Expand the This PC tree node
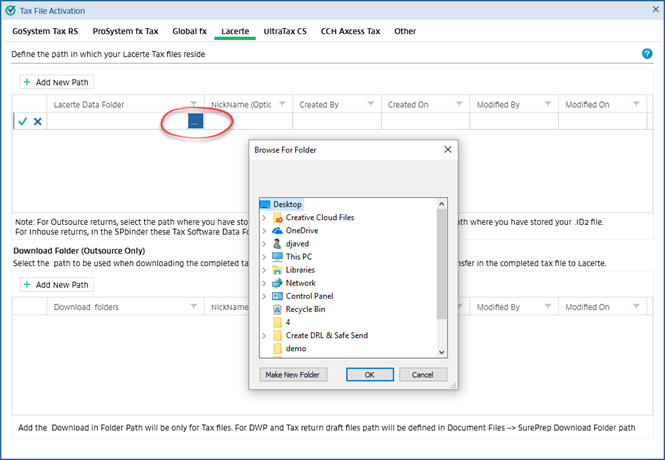The height and width of the screenshot is (460, 665). tap(264, 257)
